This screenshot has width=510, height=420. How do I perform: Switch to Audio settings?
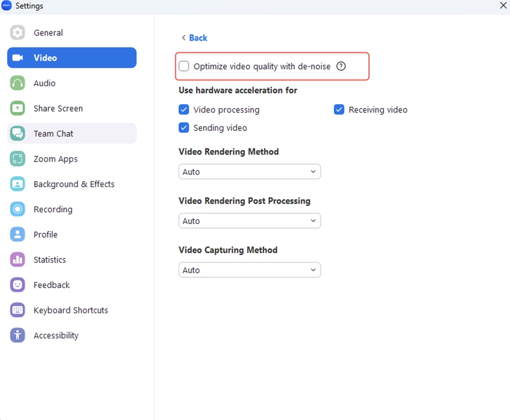click(72, 83)
